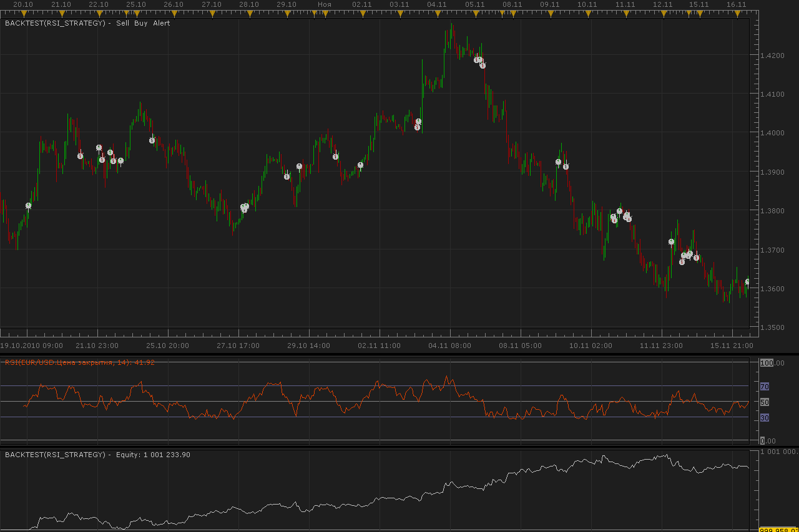Click the 08.11 date marker on top ruler

click(x=512, y=4)
